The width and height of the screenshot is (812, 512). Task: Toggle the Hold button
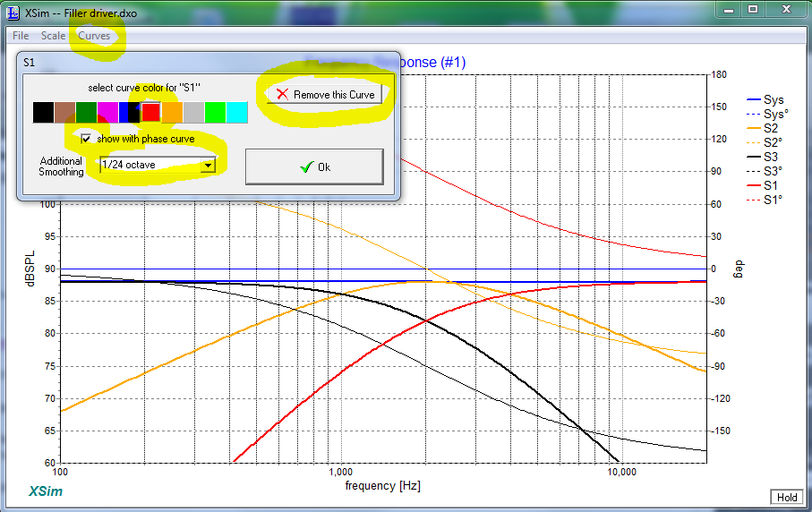click(787, 497)
